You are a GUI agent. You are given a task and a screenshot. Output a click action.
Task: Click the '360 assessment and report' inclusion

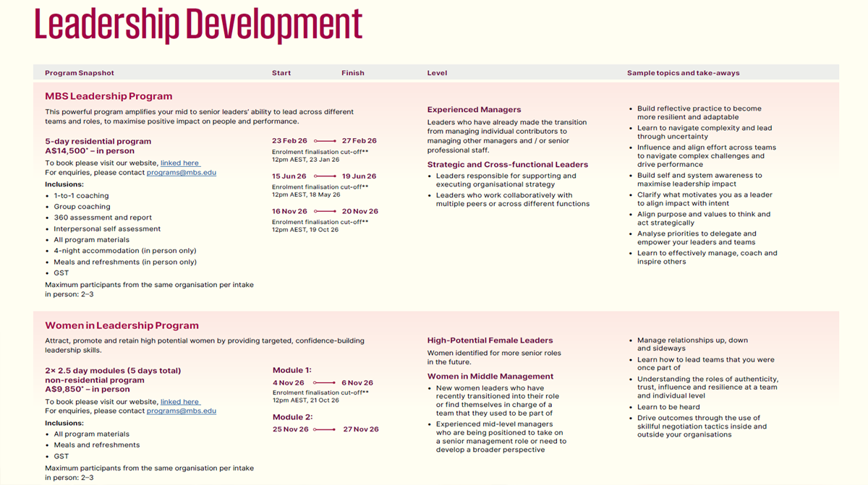tap(103, 218)
